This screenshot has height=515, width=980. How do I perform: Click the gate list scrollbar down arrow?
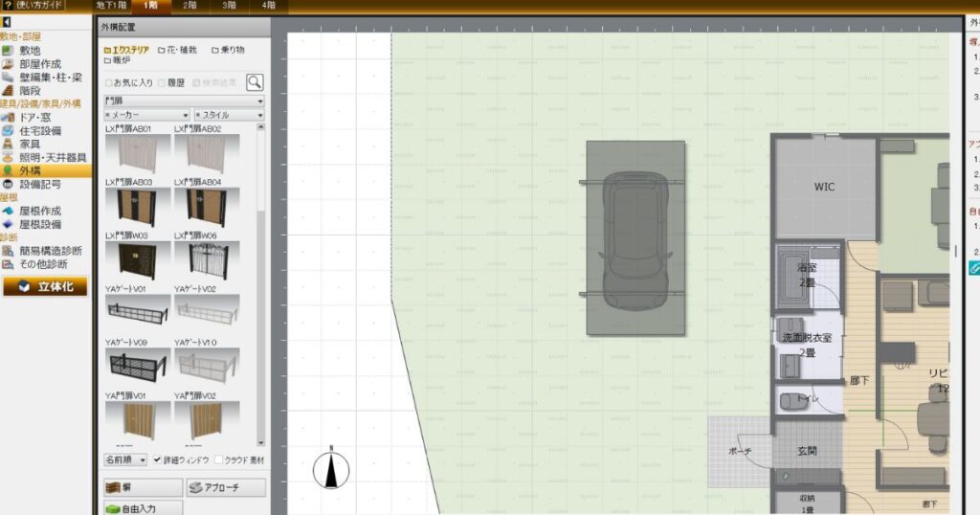(x=260, y=442)
